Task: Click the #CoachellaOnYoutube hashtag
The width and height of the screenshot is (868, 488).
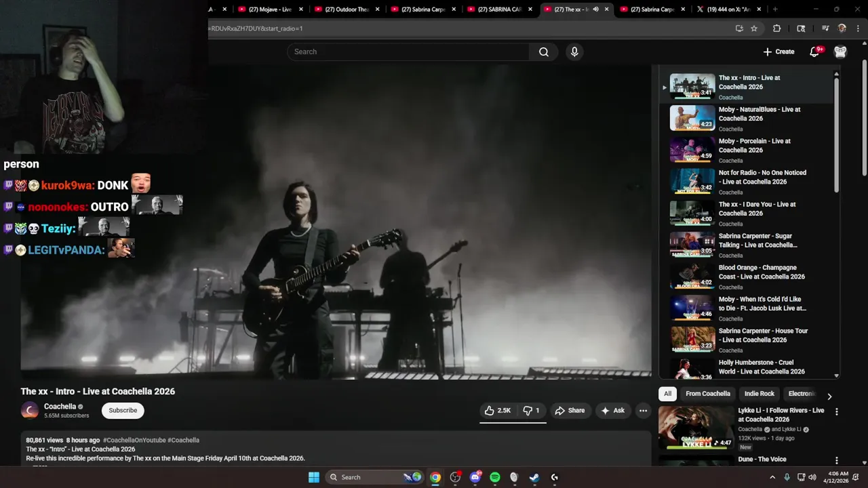Action: [134, 440]
